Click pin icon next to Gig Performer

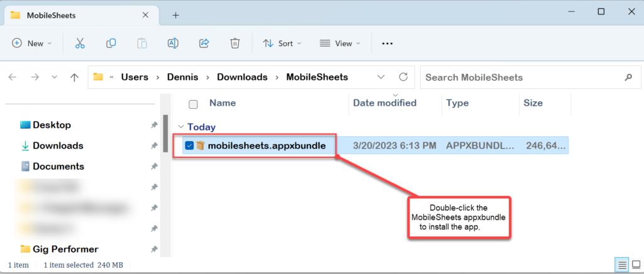coord(154,249)
